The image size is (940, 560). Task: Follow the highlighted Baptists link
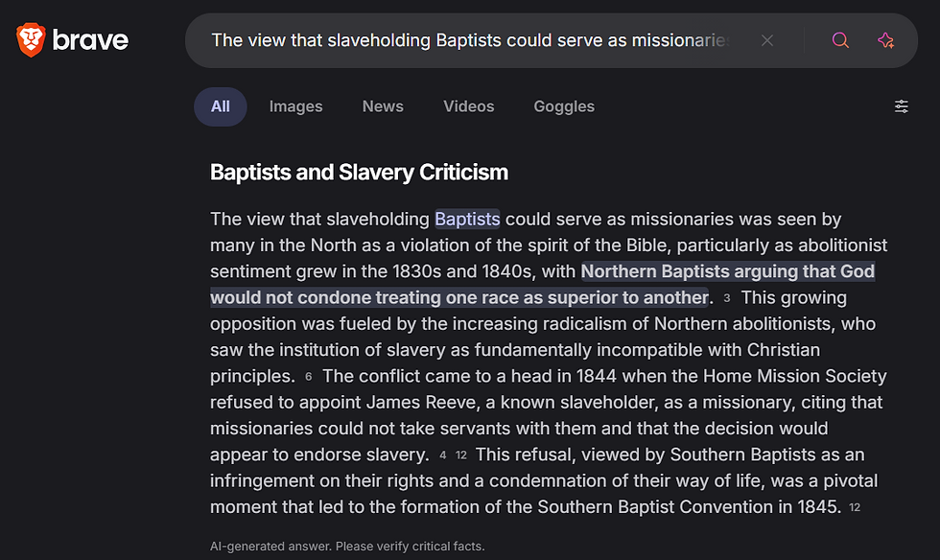467,220
